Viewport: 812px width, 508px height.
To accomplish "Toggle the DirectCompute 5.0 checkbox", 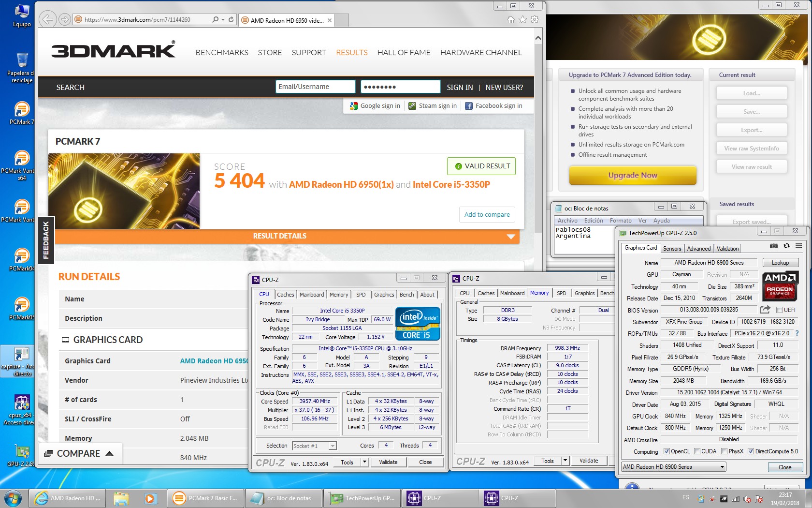I will [x=751, y=451].
